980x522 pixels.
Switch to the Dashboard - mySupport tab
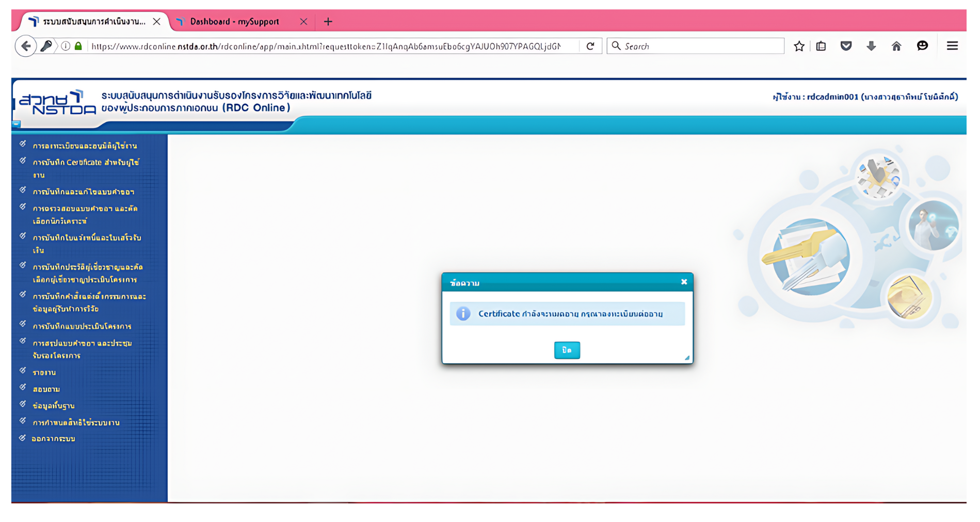(x=235, y=22)
